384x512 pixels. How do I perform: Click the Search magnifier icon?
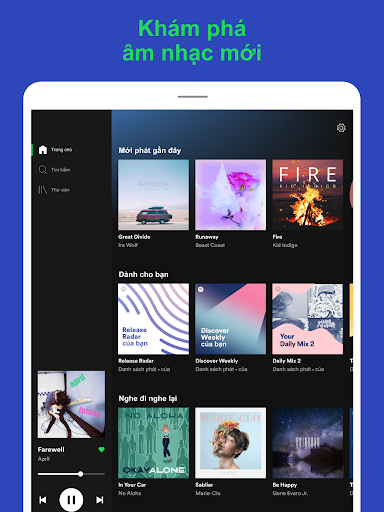point(43,170)
